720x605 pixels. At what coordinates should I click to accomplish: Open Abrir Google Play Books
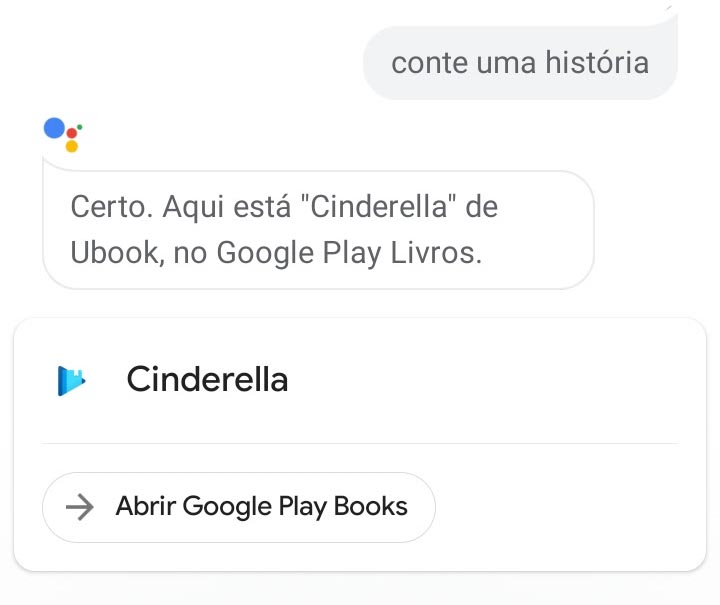[x=239, y=507]
